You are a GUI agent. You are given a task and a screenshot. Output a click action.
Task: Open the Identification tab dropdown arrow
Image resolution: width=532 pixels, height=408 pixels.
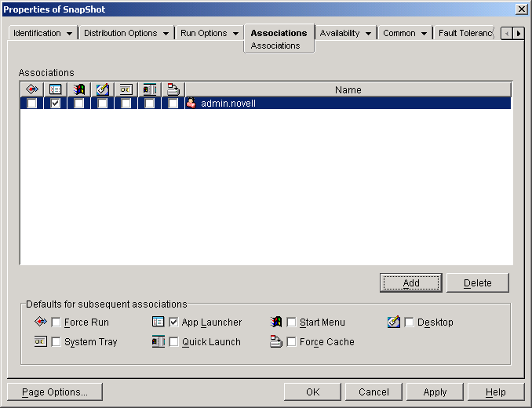coord(70,34)
